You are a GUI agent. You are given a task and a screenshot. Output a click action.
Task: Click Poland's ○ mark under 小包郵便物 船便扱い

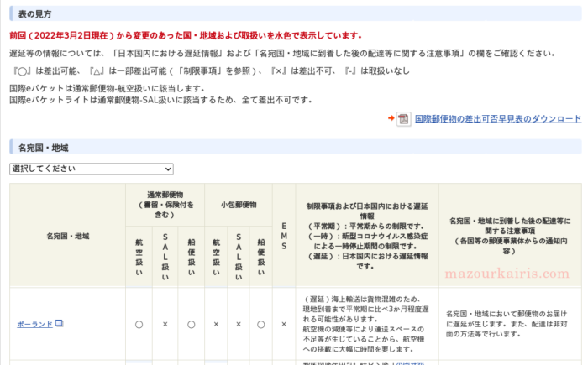(261, 324)
